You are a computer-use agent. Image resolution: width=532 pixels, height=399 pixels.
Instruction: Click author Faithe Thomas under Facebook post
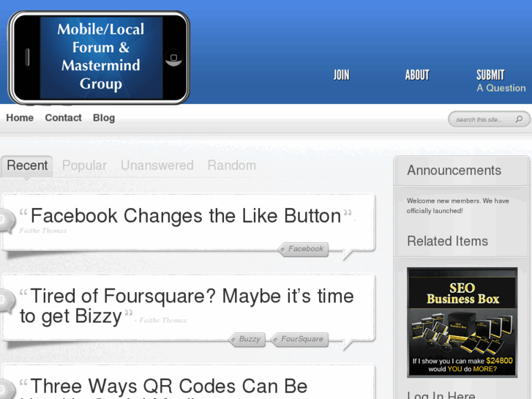tap(43, 231)
